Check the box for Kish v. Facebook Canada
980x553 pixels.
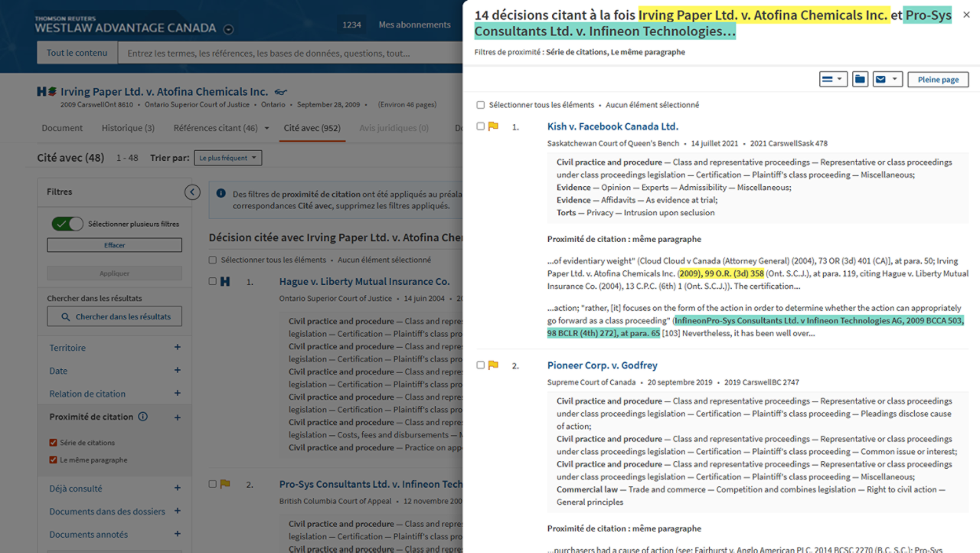tap(480, 126)
